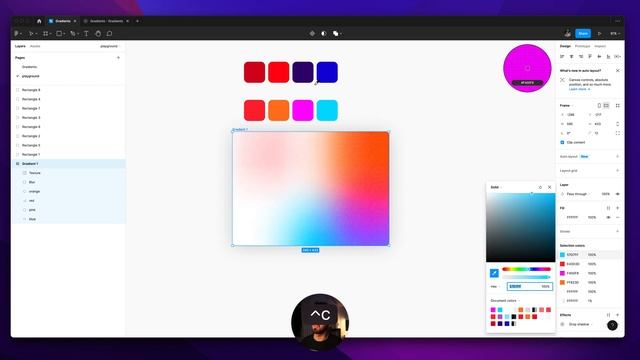Viewport: 640px width, 360px height.
Task: Remove the fill with minus icon
Action: point(618,218)
